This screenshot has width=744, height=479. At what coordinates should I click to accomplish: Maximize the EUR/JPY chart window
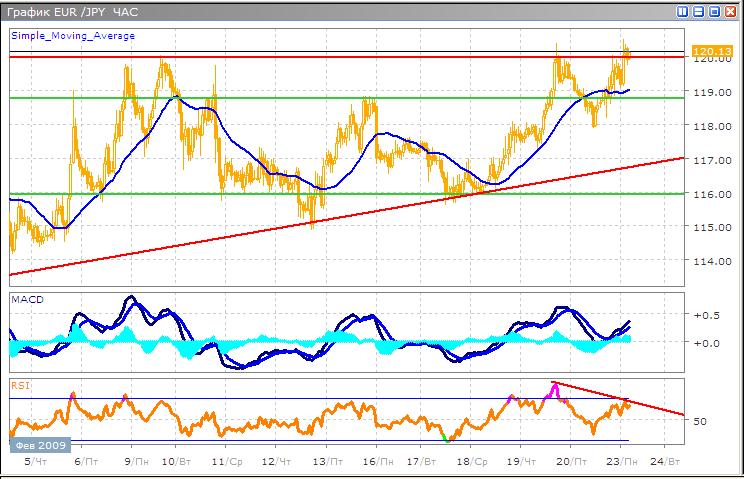714,12
